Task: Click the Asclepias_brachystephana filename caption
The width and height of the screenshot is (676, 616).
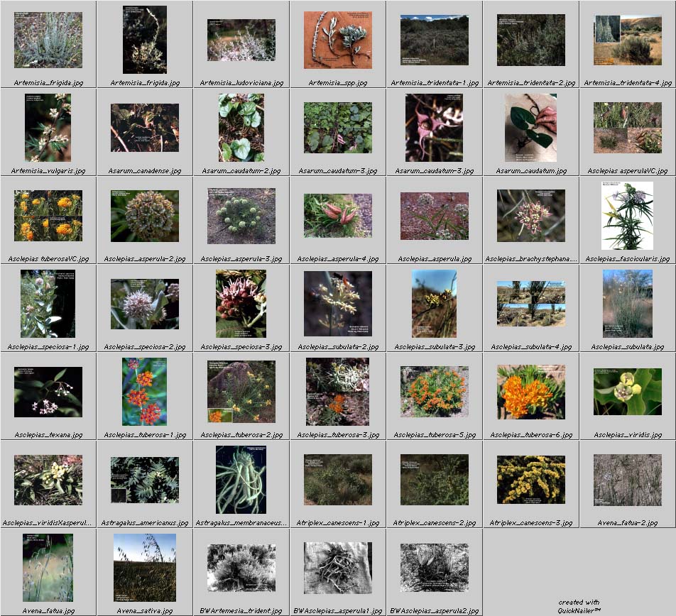Action: click(x=530, y=259)
